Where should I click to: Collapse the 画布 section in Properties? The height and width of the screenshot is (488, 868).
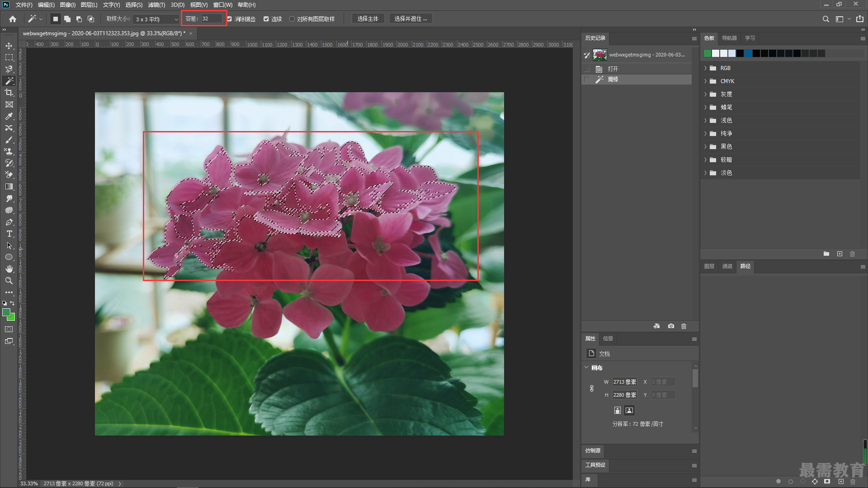[587, 368]
